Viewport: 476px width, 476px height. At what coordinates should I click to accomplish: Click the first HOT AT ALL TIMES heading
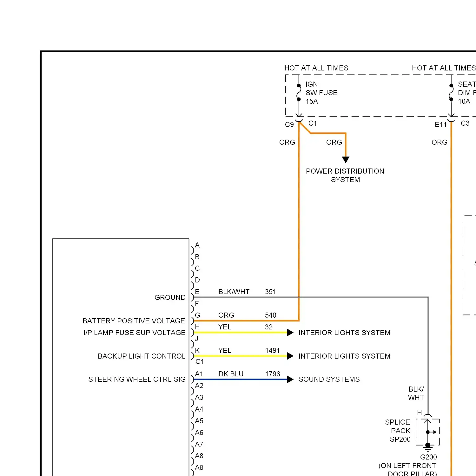pyautogui.click(x=316, y=68)
